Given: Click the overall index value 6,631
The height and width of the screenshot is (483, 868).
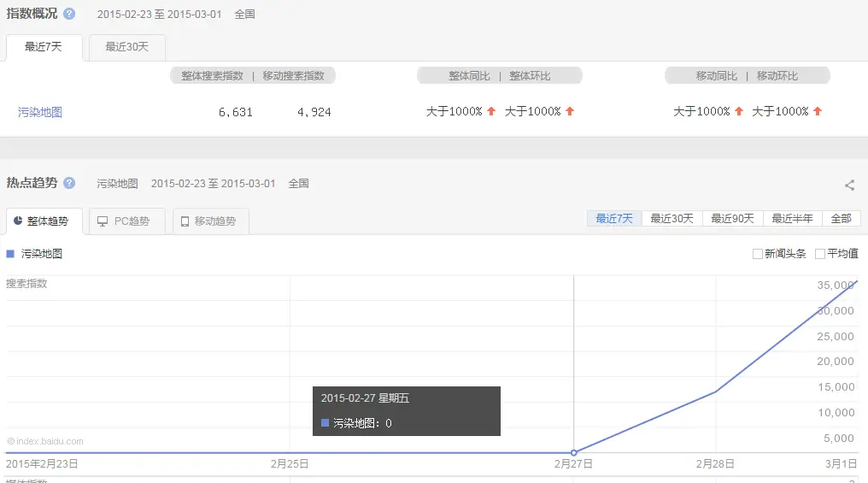Looking at the screenshot, I should [x=236, y=113].
